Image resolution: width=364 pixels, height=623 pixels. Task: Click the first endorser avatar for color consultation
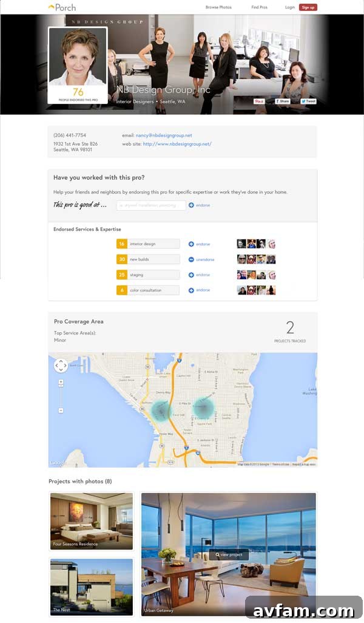point(241,290)
